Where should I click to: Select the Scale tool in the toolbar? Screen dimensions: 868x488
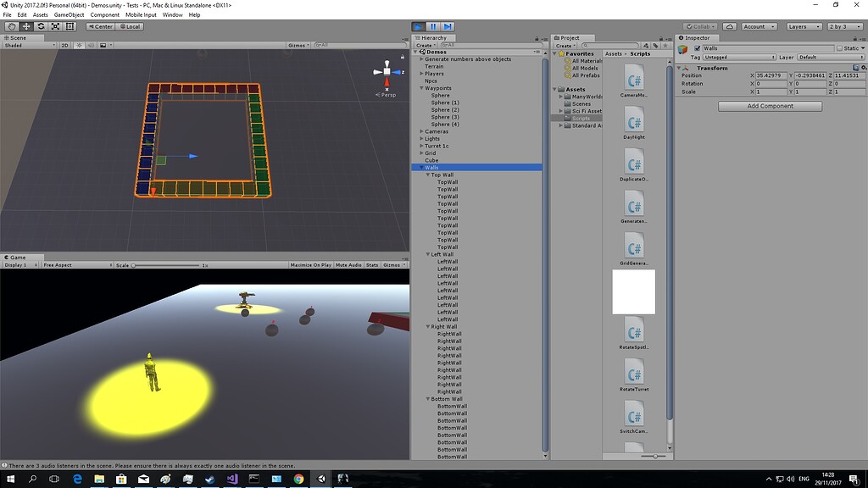(57, 26)
